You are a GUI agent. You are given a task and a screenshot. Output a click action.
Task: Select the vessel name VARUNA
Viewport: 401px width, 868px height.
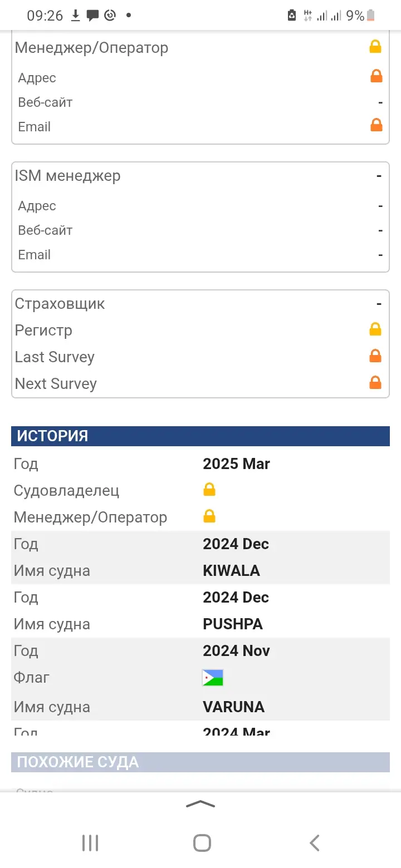233,707
